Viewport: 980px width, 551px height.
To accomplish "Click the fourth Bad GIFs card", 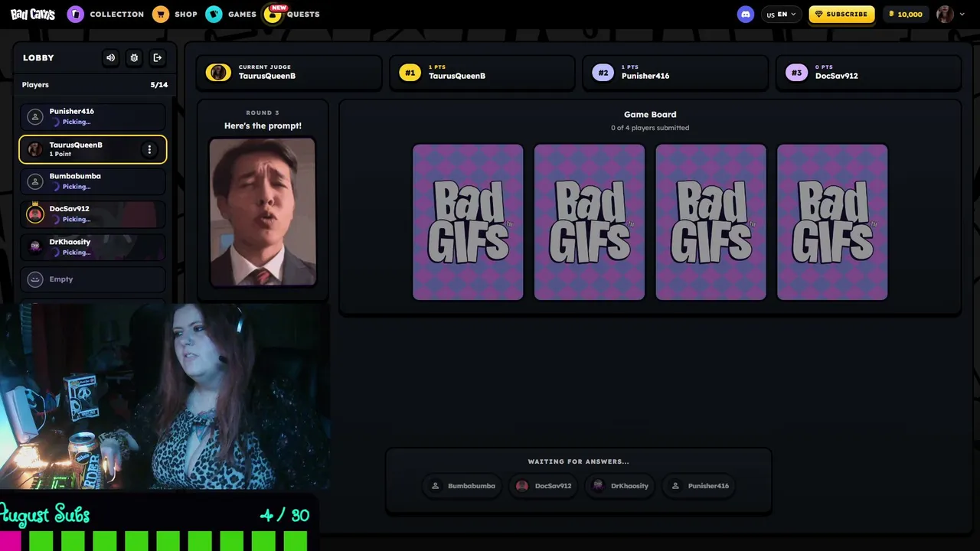I will point(832,222).
